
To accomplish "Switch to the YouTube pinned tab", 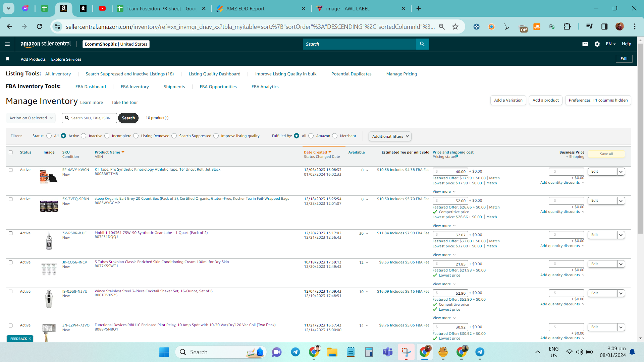I will [102, 8].
